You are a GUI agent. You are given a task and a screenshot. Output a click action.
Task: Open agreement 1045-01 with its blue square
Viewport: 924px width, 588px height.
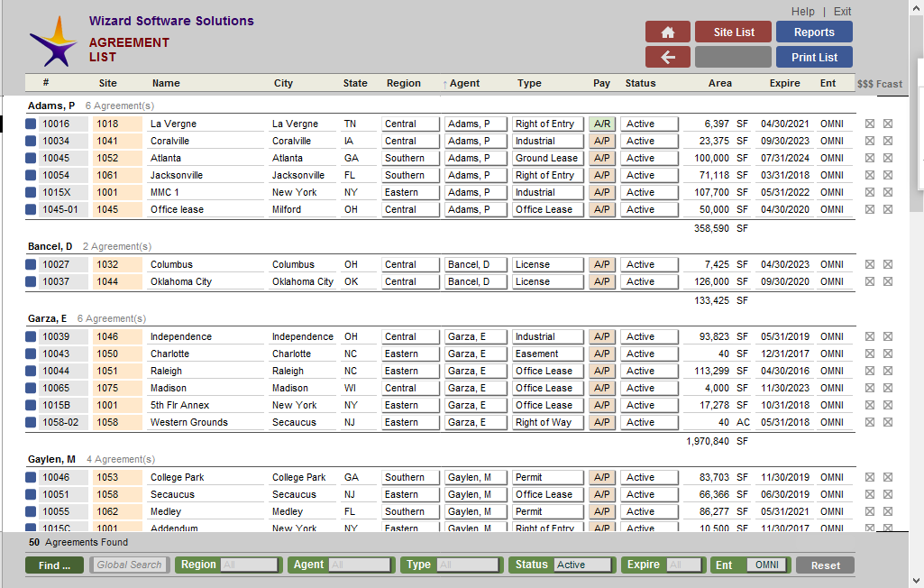[31, 209]
